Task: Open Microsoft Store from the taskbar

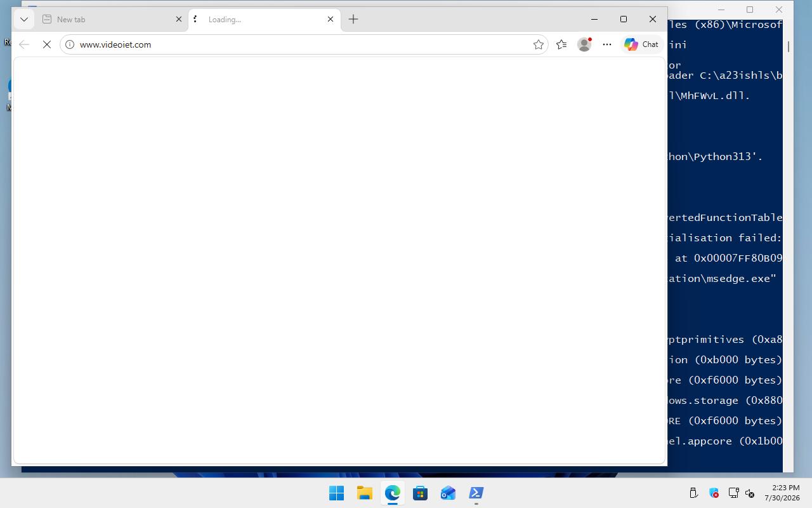Action: (x=420, y=493)
